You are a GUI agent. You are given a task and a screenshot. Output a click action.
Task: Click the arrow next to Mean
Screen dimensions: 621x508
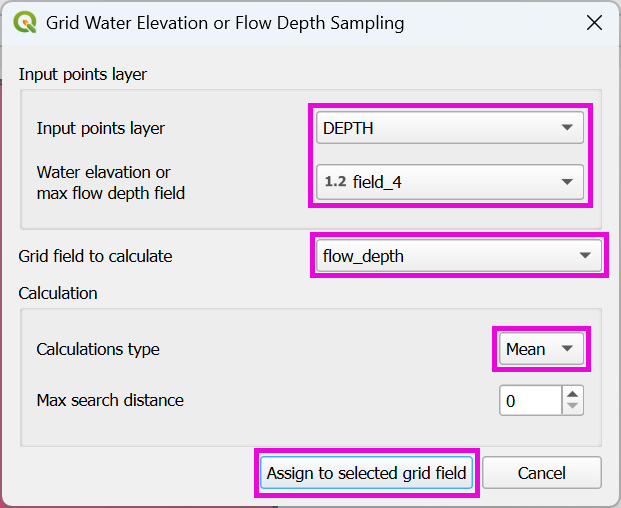pyautogui.click(x=567, y=349)
